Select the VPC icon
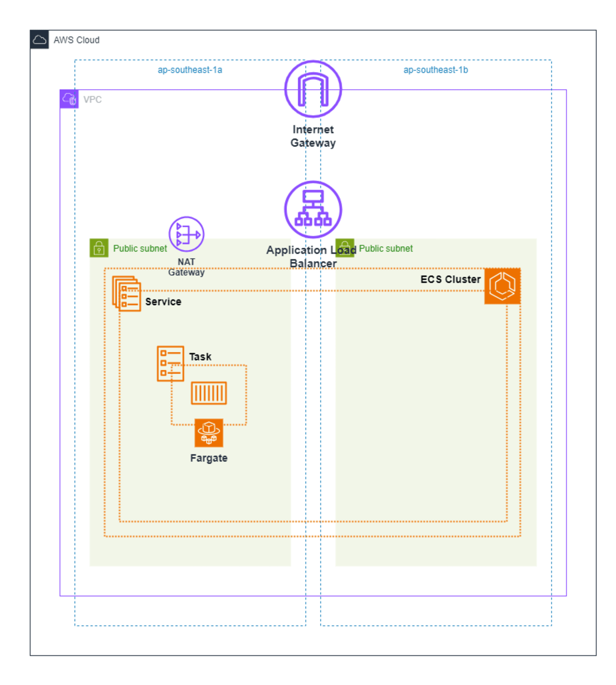Viewport: 616px width, 685px height. (x=69, y=99)
